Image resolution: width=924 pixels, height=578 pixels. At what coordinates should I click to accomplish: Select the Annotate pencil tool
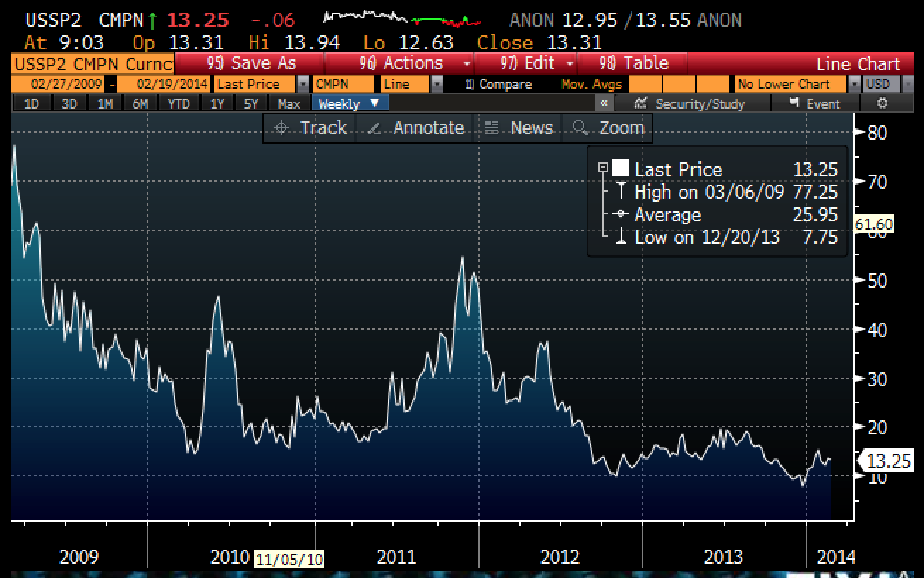[415, 128]
